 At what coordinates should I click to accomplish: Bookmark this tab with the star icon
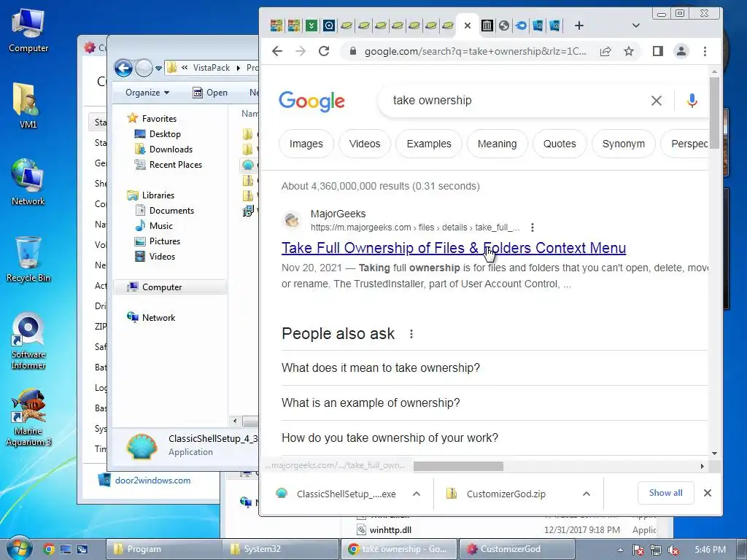tap(629, 52)
